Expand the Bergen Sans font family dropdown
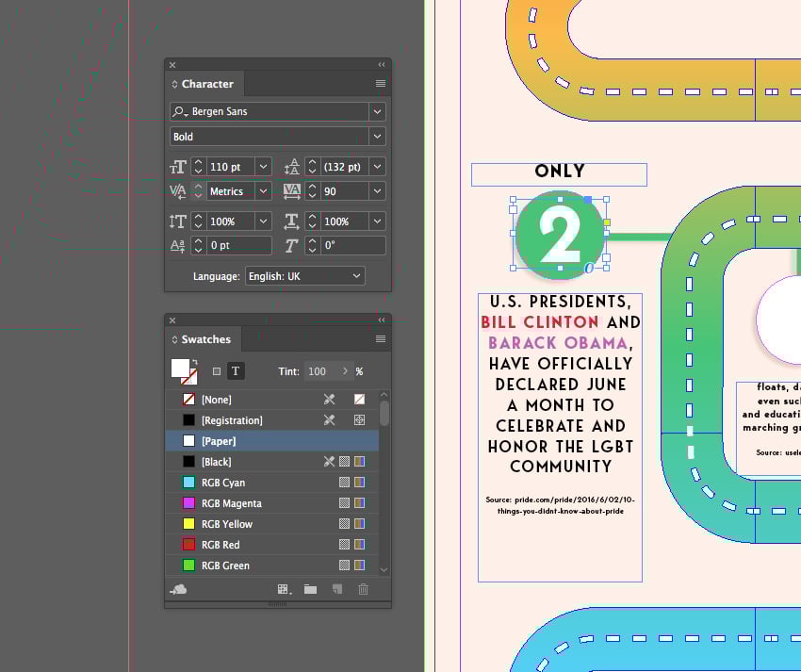Viewport: 801px width, 672px height. coord(377,111)
